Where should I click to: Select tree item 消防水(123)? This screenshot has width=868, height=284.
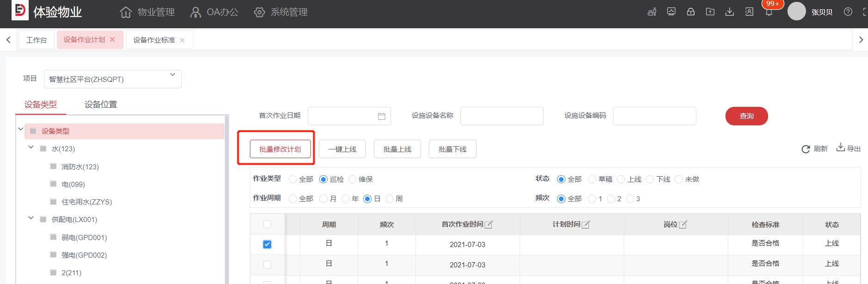tap(80, 167)
